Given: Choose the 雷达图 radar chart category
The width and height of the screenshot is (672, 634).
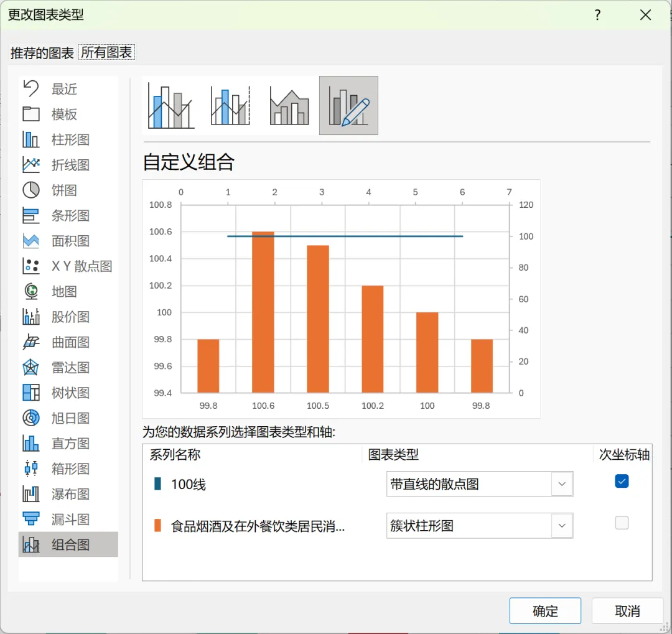Looking at the screenshot, I should pyautogui.click(x=68, y=367).
